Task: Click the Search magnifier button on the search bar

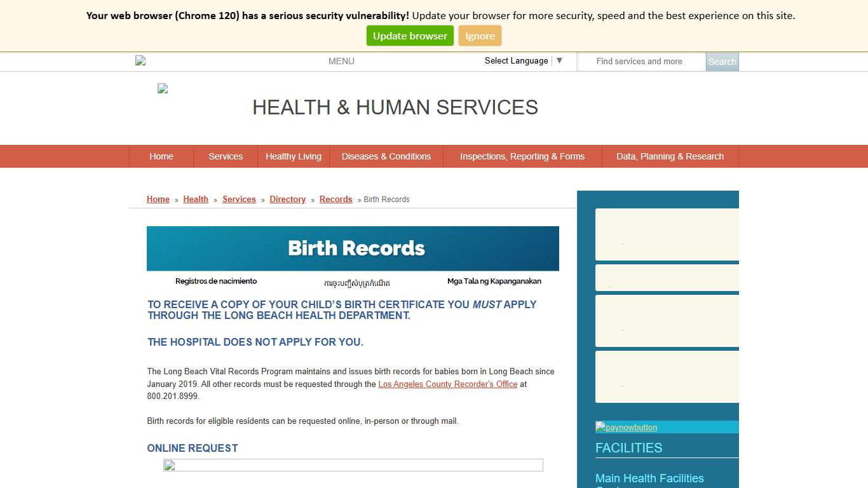Action: (x=722, y=61)
